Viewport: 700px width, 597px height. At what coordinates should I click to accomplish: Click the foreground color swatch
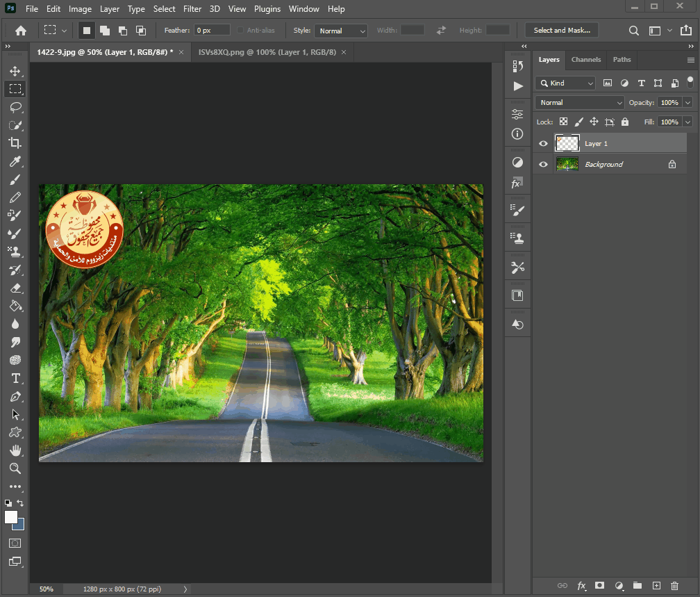(x=10, y=517)
